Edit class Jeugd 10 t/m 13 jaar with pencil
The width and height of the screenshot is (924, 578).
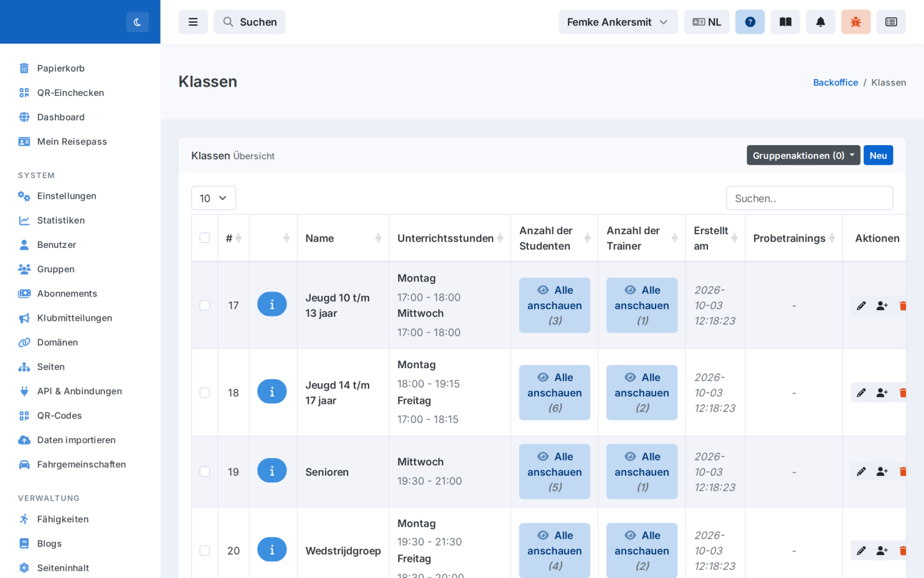861,306
